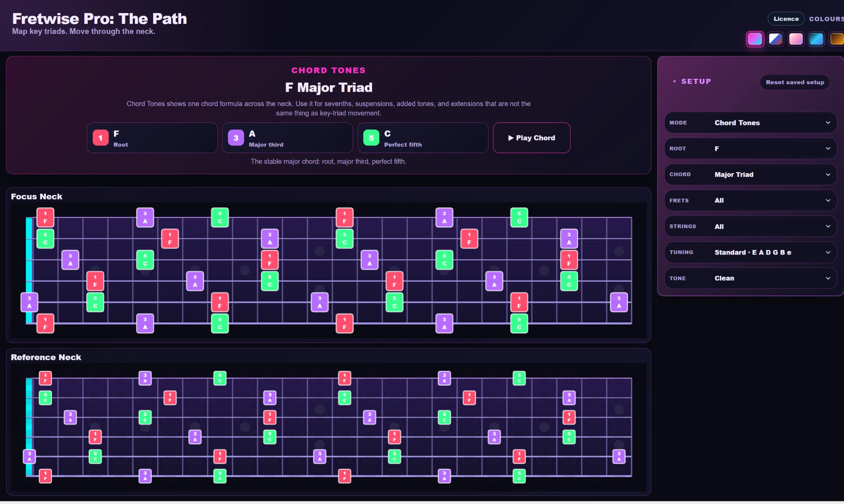Click the first-fret F on the Reference Neck high e string
844x504 pixels.
pyautogui.click(x=45, y=378)
